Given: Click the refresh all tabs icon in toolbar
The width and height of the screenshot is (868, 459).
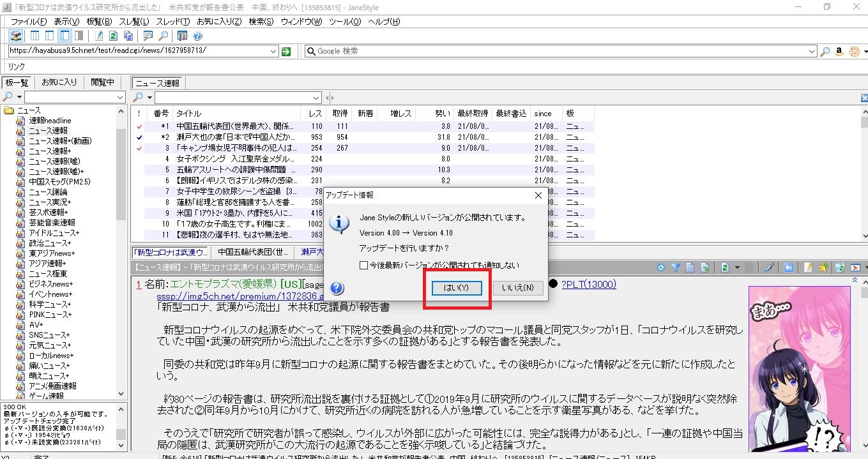Looking at the screenshot, I should pos(128,35).
